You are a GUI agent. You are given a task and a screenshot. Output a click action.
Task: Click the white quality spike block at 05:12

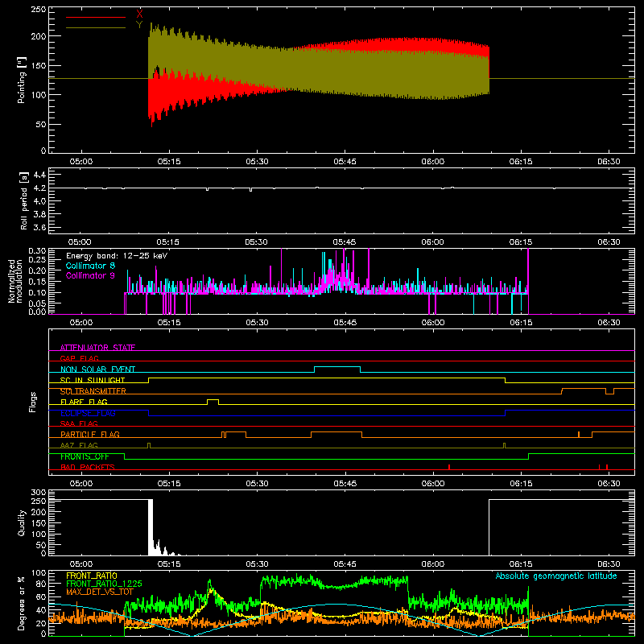click(x=151, y=527)
